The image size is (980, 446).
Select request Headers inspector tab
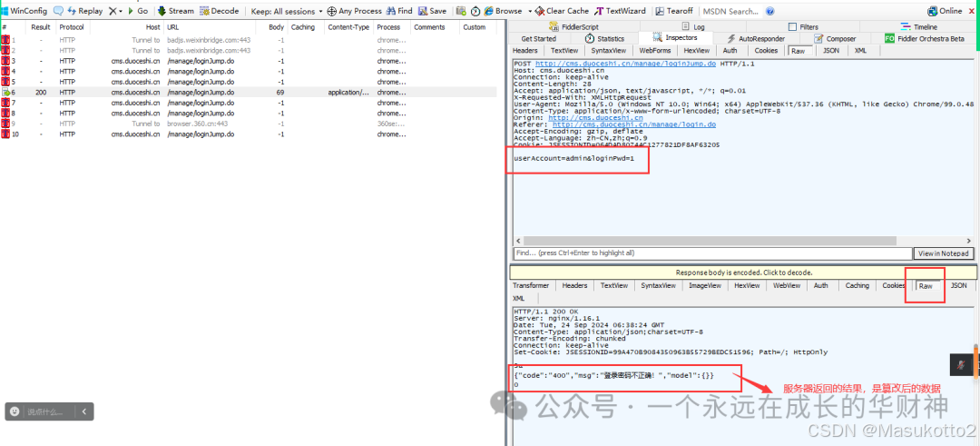[x=524, y=51]
